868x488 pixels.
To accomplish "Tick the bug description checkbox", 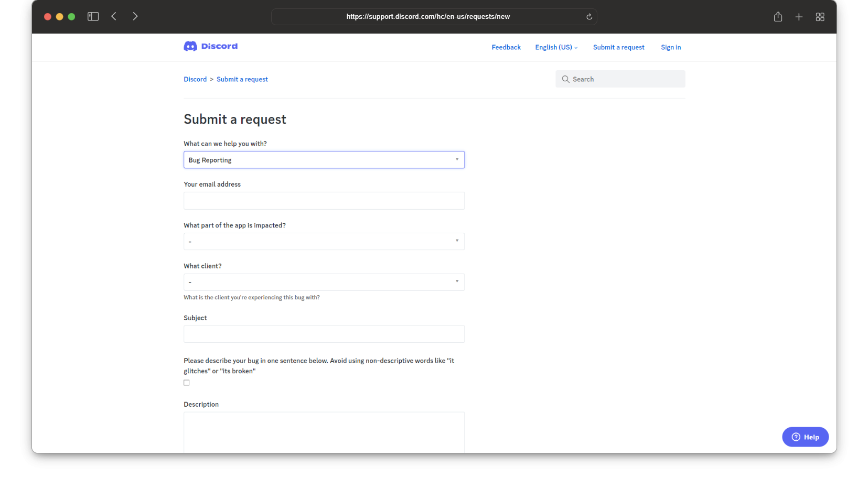I will pyautogui.click(x=187, y=383).
